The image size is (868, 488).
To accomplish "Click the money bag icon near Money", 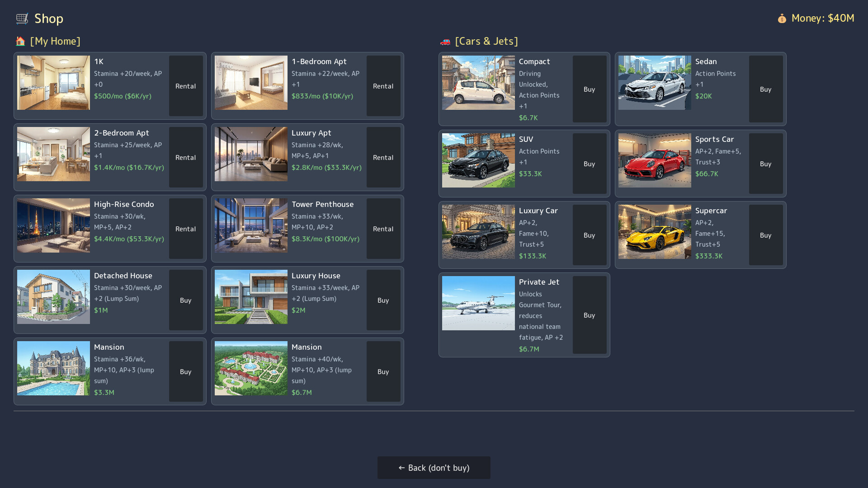I will click(x=782, y=19).
